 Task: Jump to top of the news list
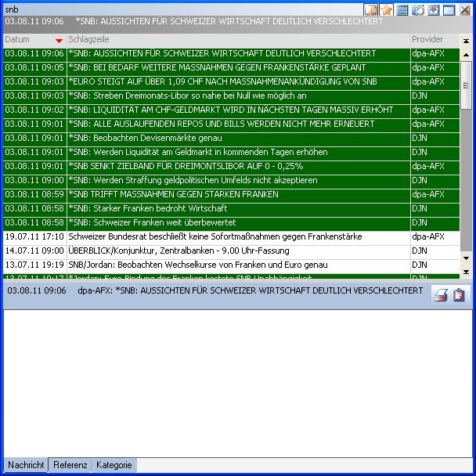click(466, 41)
